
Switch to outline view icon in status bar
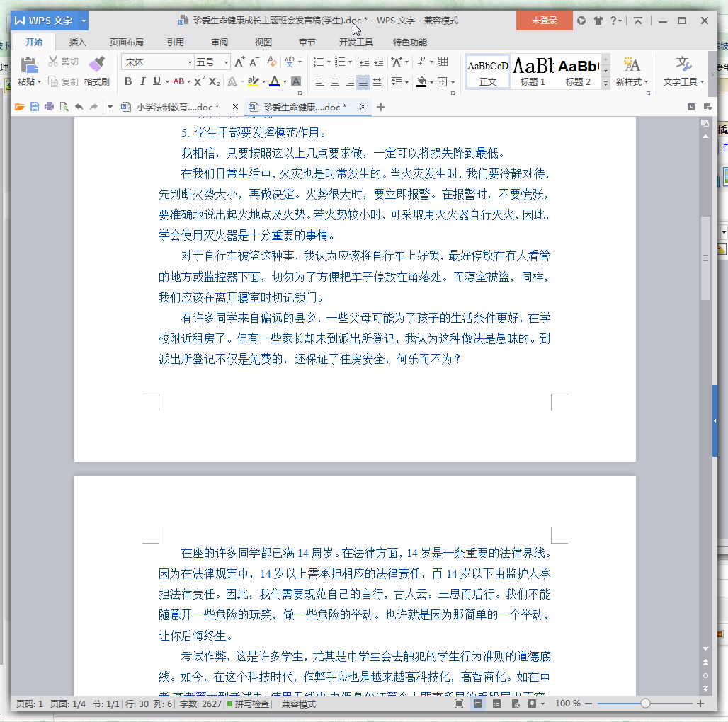tap(496, 704)
